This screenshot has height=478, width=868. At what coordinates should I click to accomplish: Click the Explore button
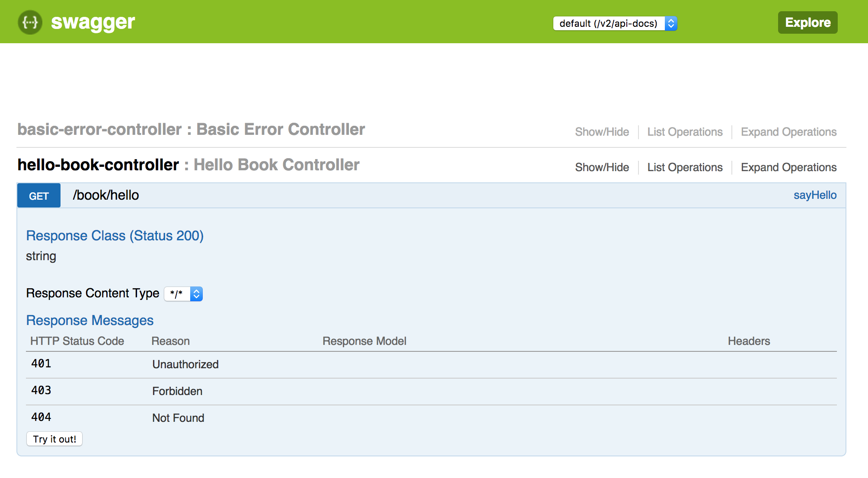(807, 22)
